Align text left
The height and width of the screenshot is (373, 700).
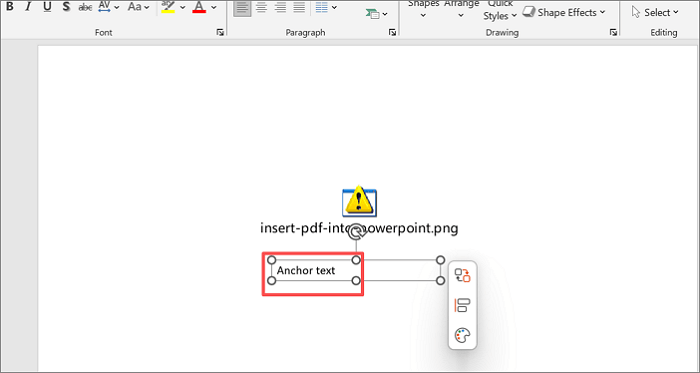[242, 7]
